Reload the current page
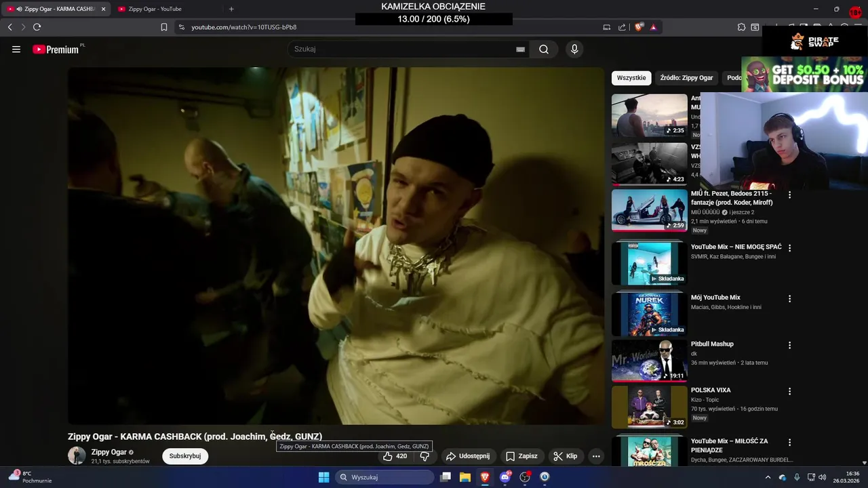This screenshot has width=868, height=488. (37, 27)
